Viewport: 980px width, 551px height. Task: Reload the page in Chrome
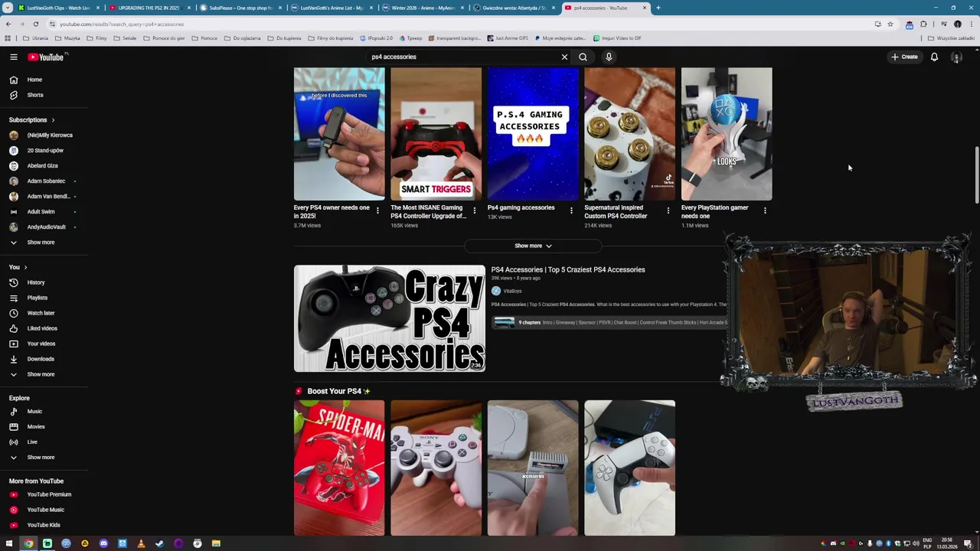[35, 24]
